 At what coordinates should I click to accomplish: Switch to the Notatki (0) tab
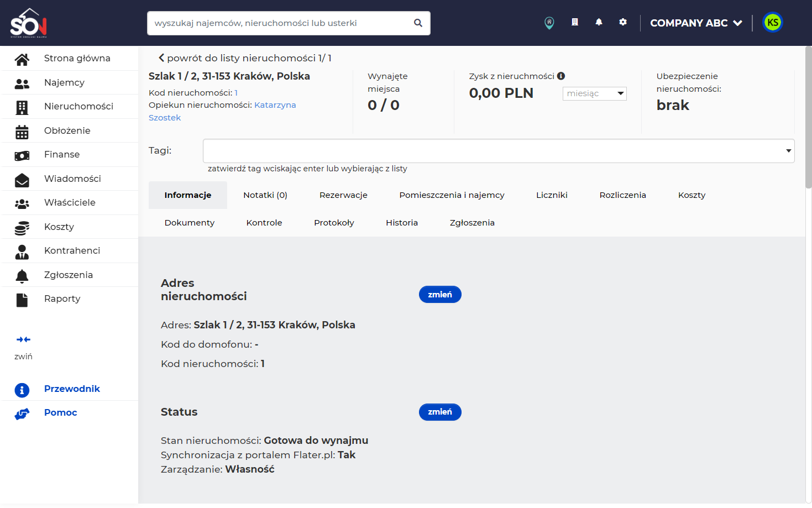265,195
